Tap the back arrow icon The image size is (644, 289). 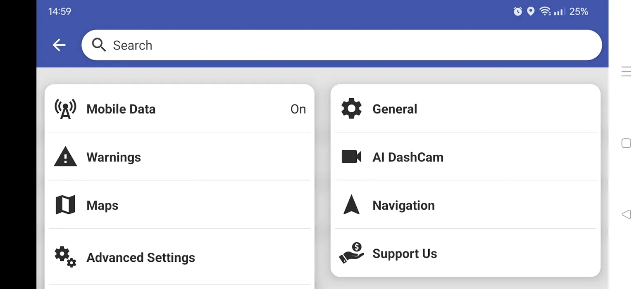point(59,45)
